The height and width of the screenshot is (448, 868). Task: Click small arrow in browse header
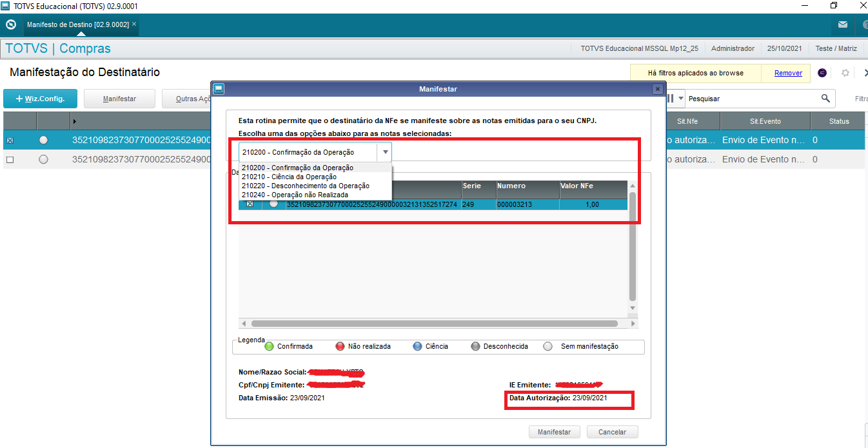click(x=74, y=122)
